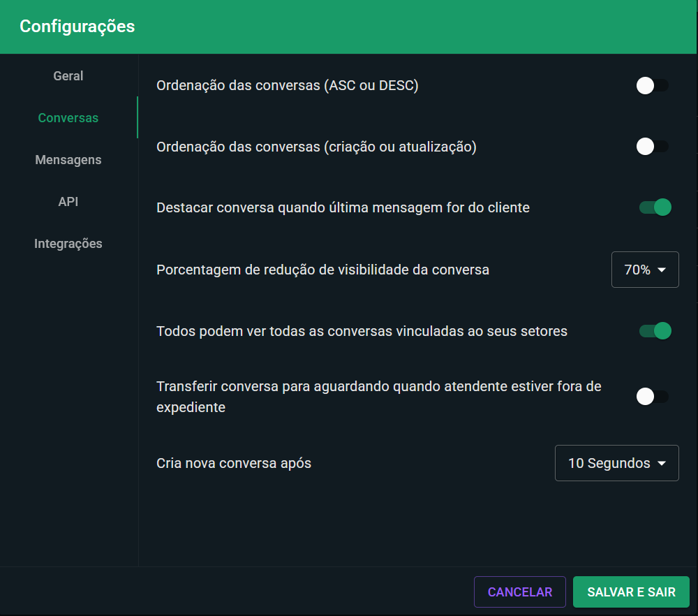The image size is (698, 616).
Task: Enable transfer when attendant off-hours toggle
Action: [653, 397]
